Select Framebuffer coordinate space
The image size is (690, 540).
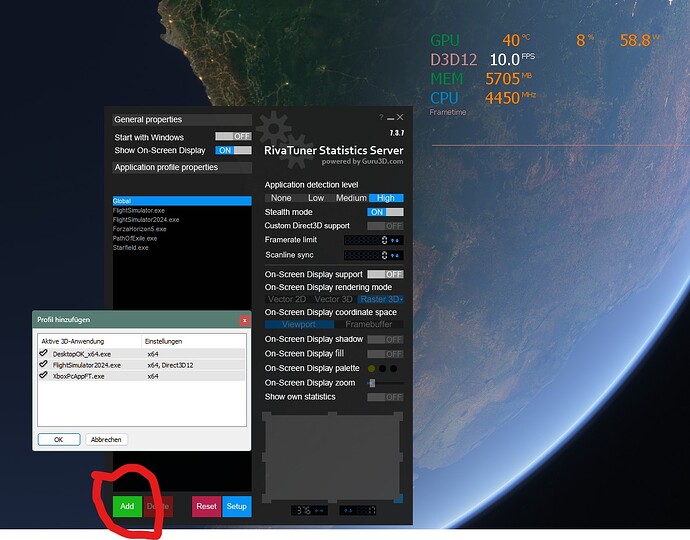tap(369, 324)
